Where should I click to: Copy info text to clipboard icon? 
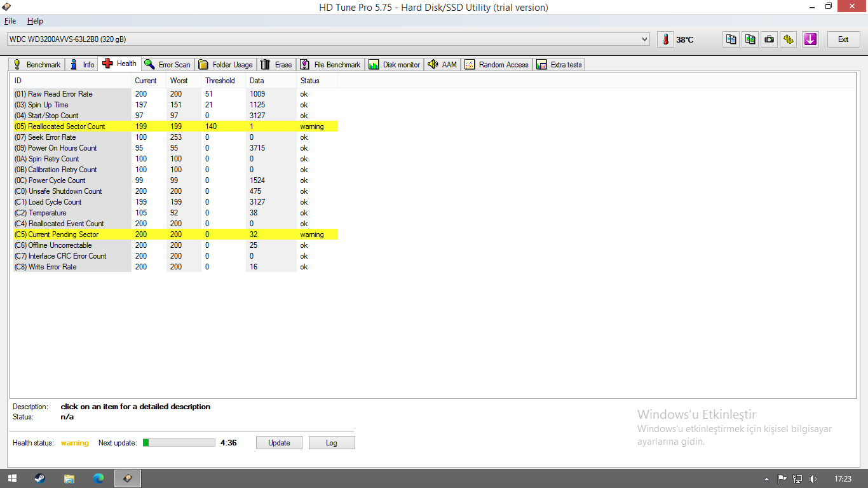[731, 39]
